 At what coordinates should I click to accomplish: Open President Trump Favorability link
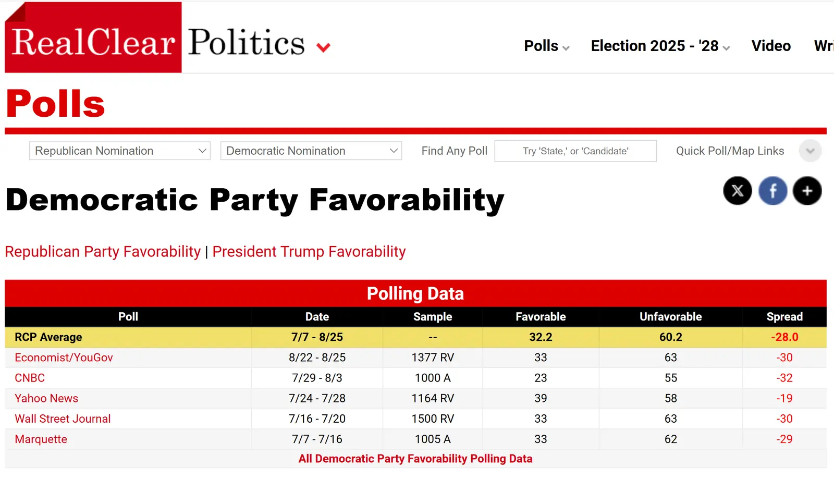309,252
